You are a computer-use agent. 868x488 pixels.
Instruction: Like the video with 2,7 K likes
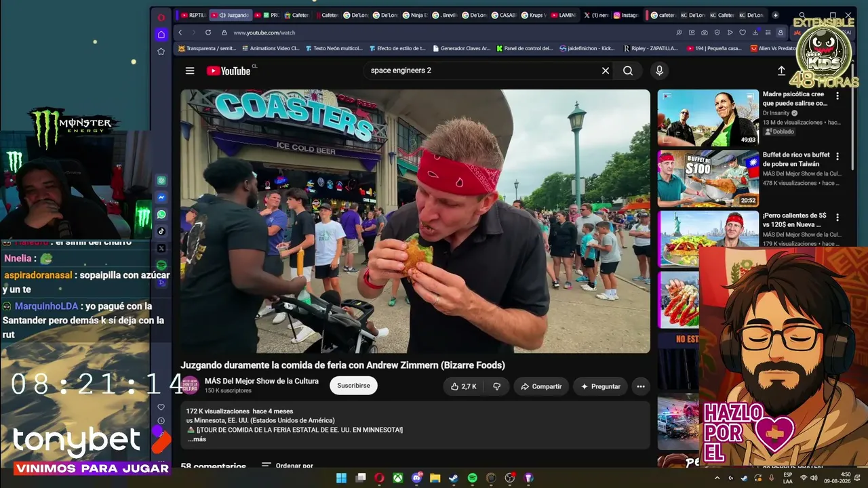click(x=464, y=386)
